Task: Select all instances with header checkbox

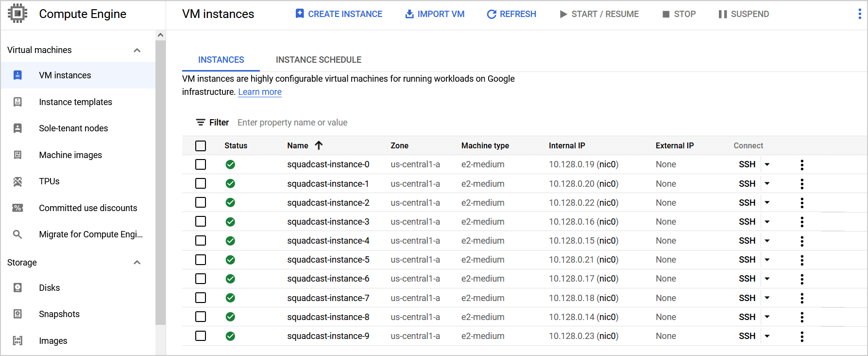Action: (x=201, y=146)
